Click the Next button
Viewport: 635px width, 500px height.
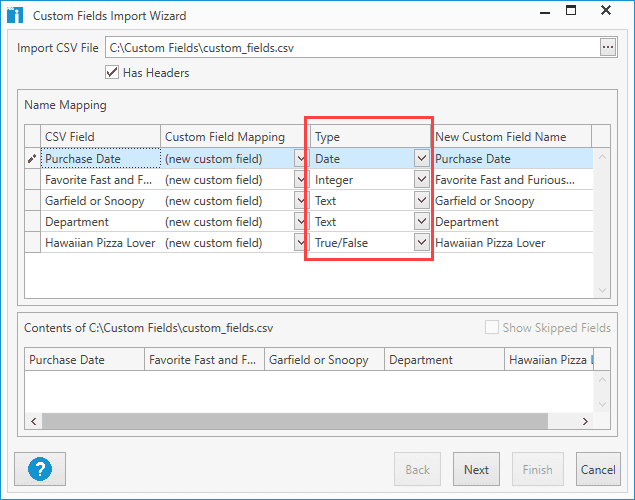(476, 469)
